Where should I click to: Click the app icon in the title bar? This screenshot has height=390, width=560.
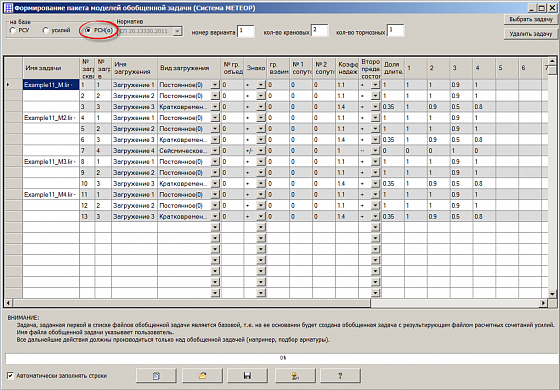point(8,8)
